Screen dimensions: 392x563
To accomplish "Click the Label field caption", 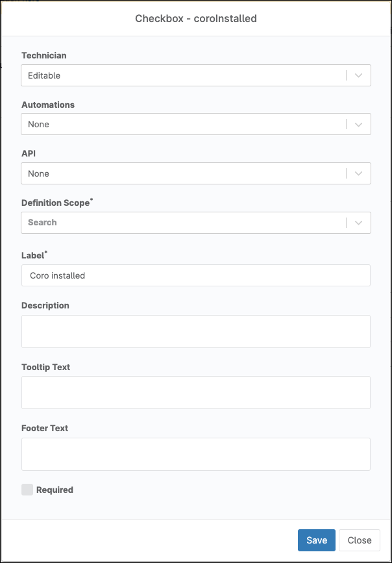I will [34, 256].
